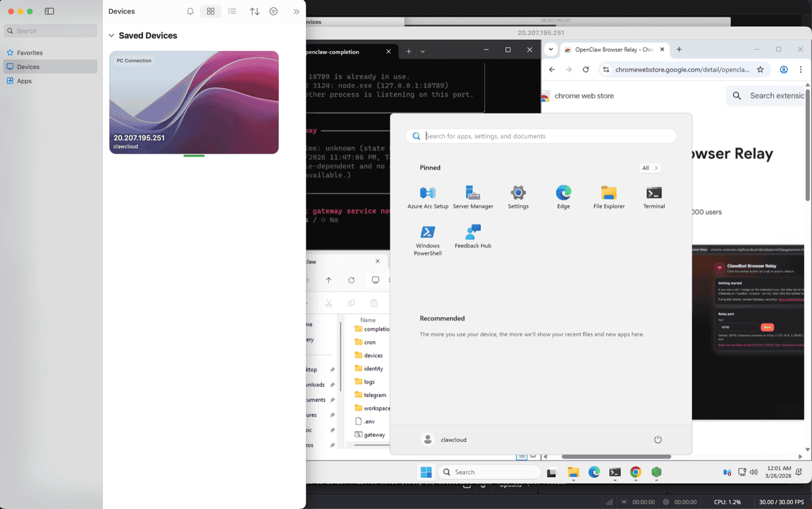Collapse the Saved Devices section

click(x=111, y=35)
